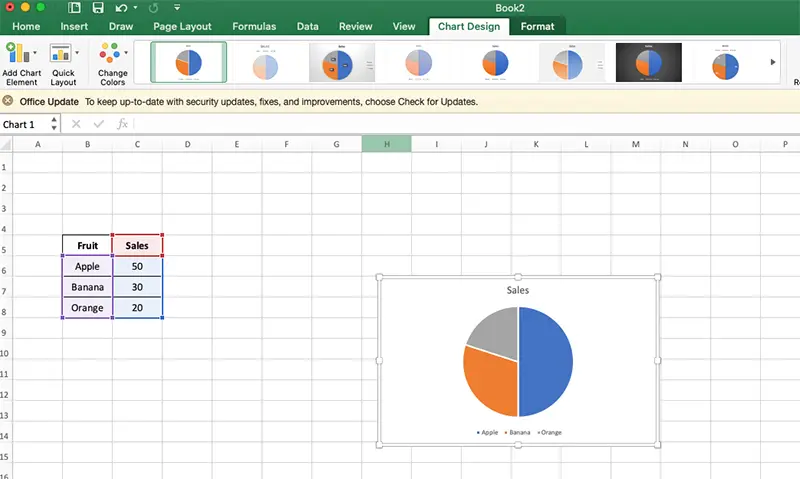Expand the Change Colors dropdown arrow
Image resolution: width=800 pixels, height=479 pixels.
(126, 53)
